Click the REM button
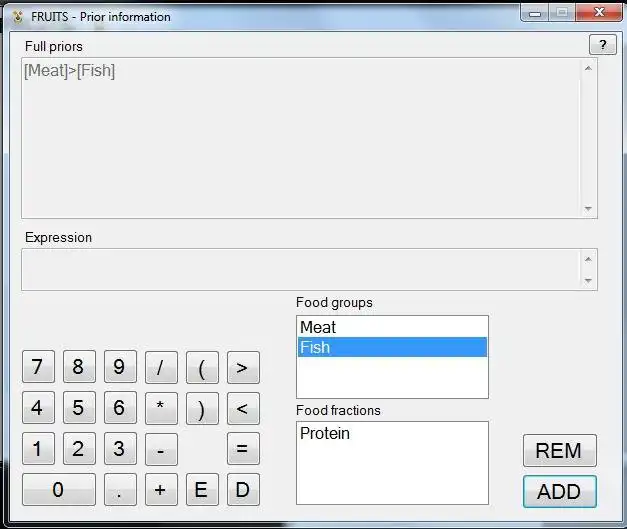The width and height of the screenshot is (627, 529). click(559, 451)
